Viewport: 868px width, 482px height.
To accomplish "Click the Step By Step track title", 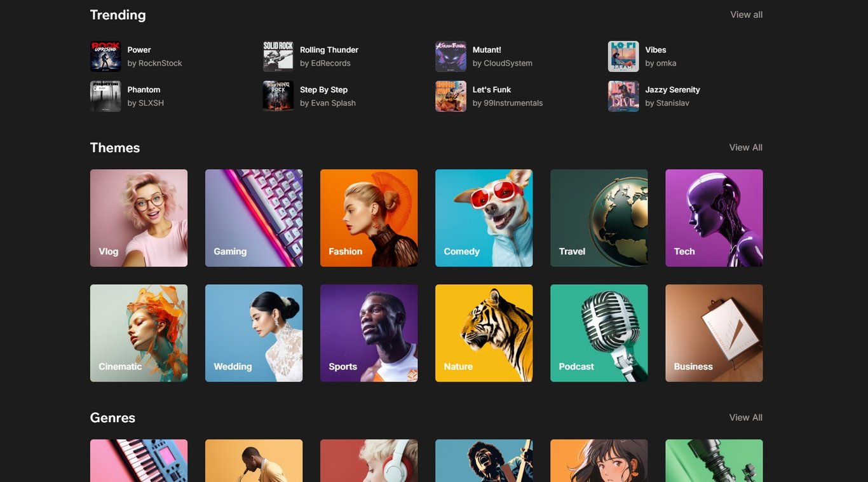I will tap(323, 90).
